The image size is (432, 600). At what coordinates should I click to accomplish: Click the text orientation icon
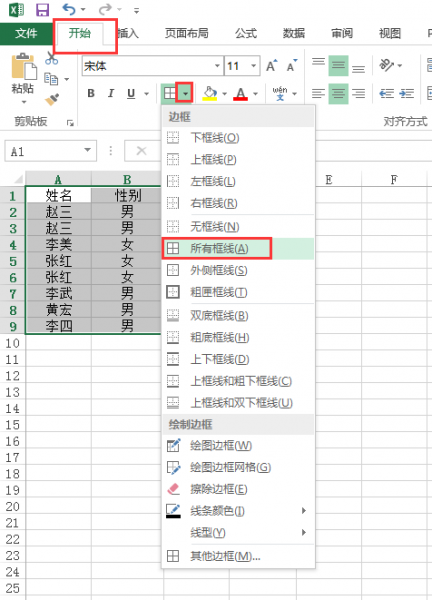click(386, 65)
